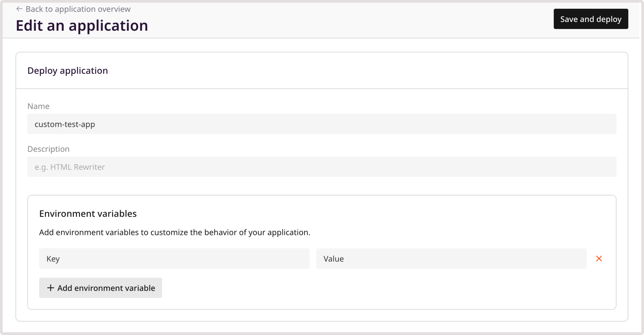Click the Description field with HTML Rewriter placeholder
Viewport: 644px width, 335px height.
[321, 167]
